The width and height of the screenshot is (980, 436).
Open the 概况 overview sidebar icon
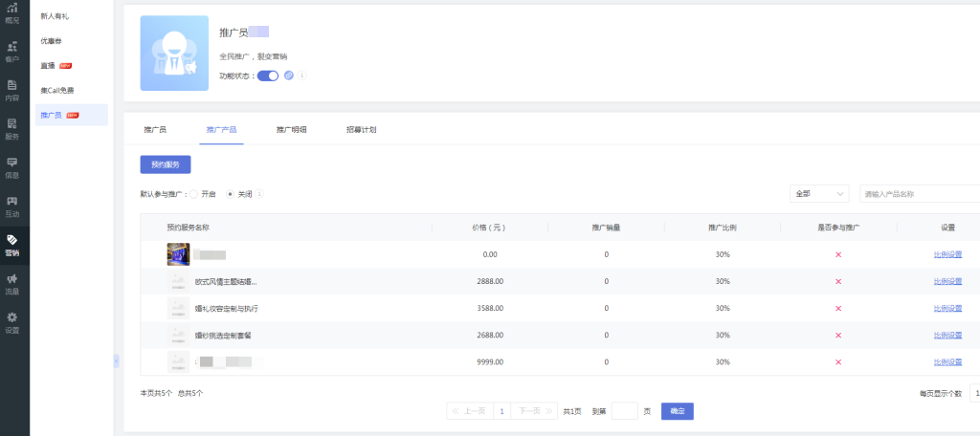(11, 12)
